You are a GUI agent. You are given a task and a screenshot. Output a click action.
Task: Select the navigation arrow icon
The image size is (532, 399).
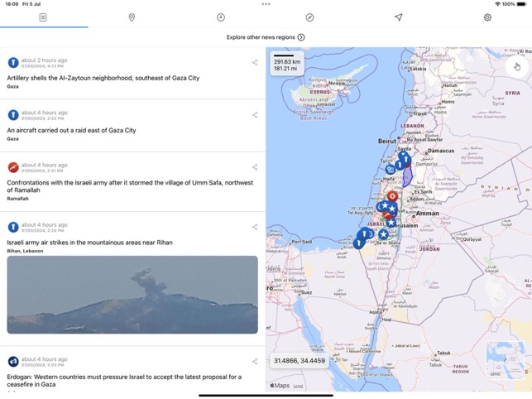tap(398, 17)
